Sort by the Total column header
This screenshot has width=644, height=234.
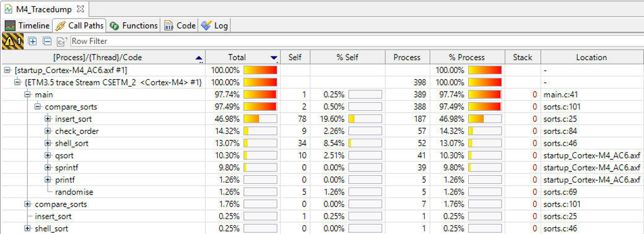click(x=243, y=58)
